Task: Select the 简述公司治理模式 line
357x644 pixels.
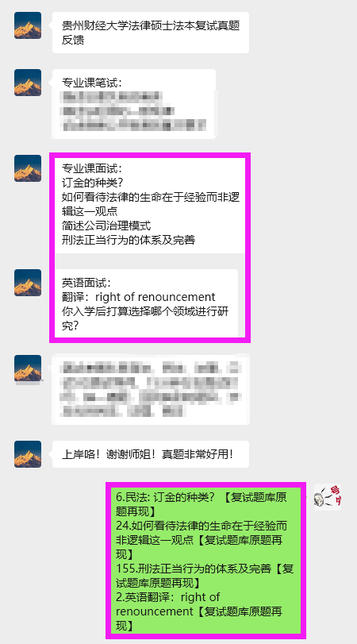Action: 106,226
